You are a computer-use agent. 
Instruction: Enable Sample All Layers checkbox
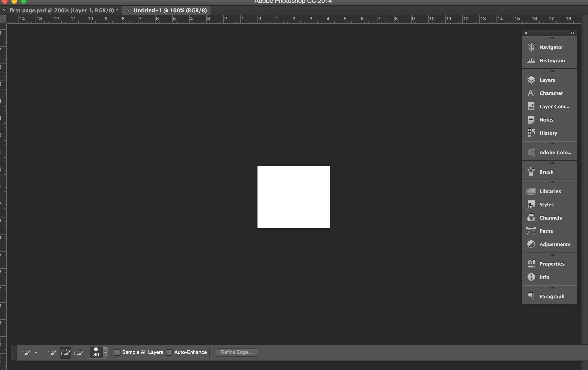[117, 352]
